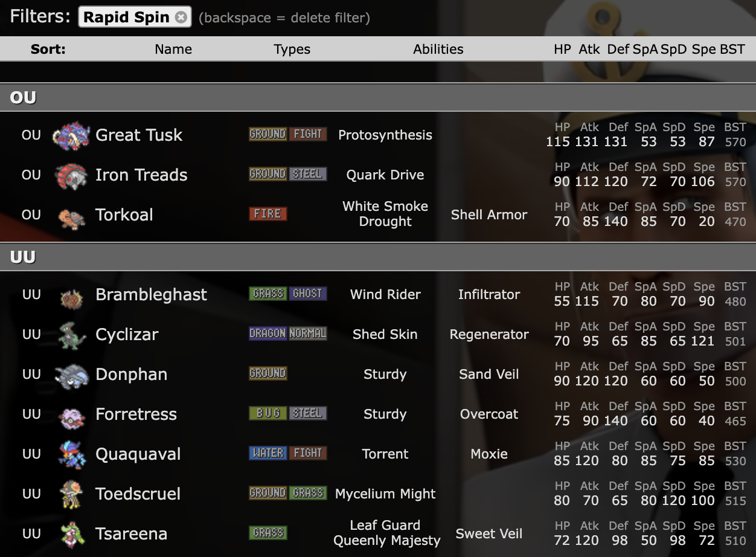The height and width of the screenshot is (557, 756).
Task: Click Great Tusk's Fight type badge
Action: (x=308, y=134)
